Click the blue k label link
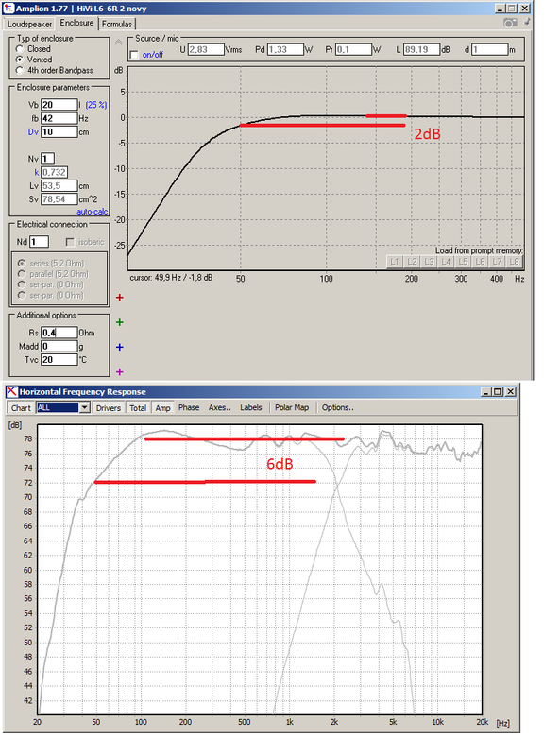The width and height of the screenshot is (560, 756). [37, 172]
